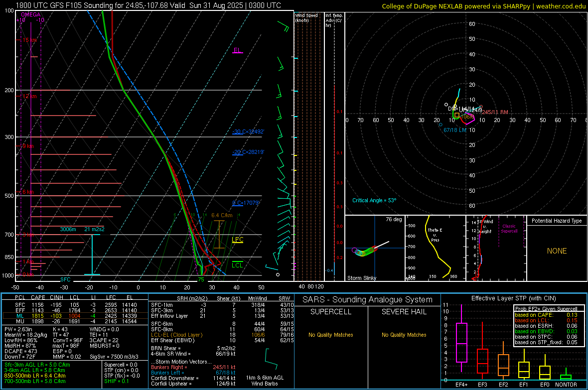Click the 'Sfc-3km AGL LR = 5.0 C/km' line
The image size is (588, 390).
pos(37,365)
